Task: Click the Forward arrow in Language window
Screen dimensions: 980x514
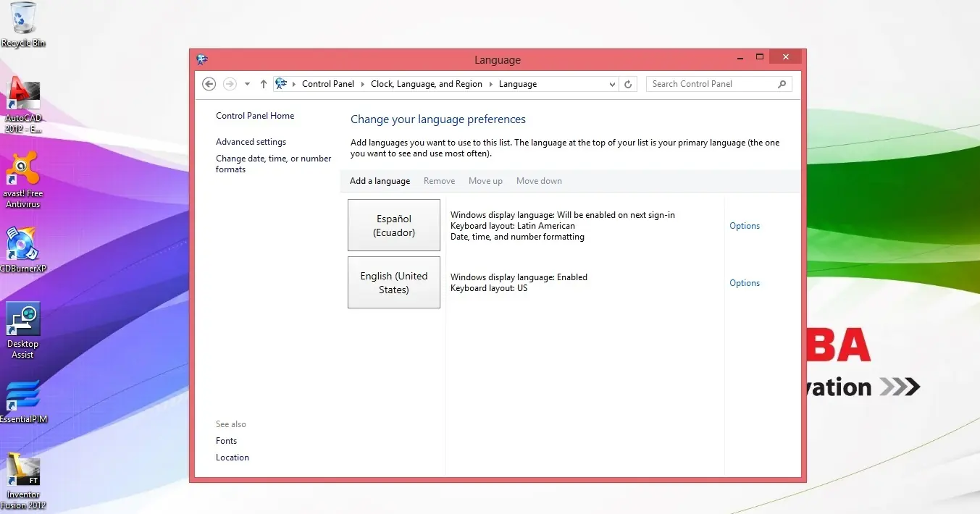Action: pyautogui.click(x=230, y=84)
